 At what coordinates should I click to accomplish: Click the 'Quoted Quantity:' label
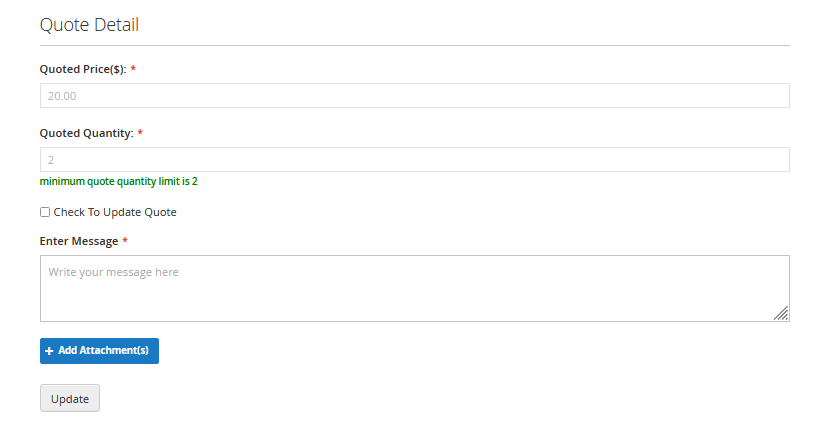click(x=86, y=133)
